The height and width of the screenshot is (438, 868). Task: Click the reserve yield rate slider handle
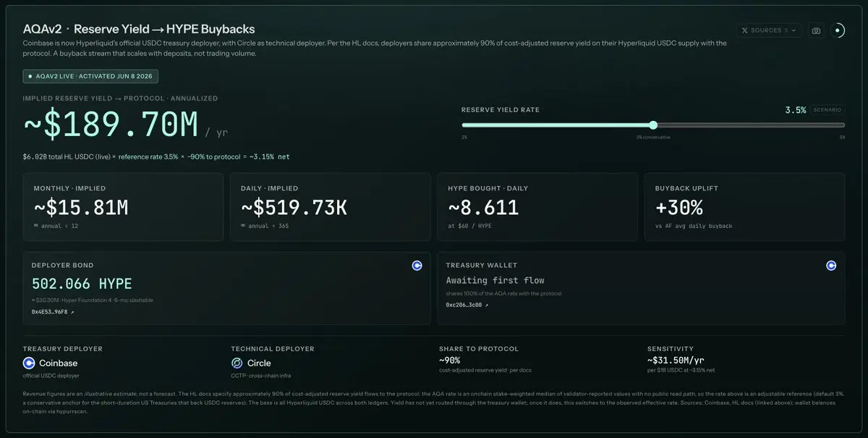point(653,125)
